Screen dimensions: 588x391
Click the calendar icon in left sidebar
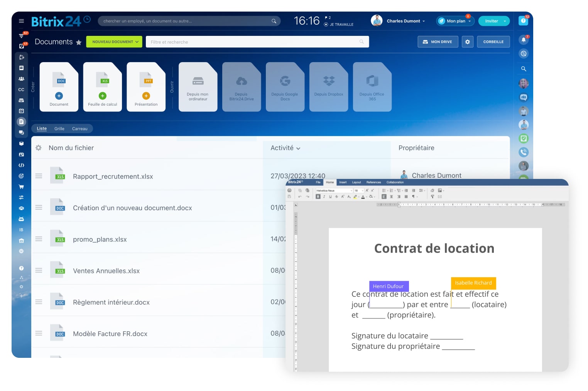[22, 111]
